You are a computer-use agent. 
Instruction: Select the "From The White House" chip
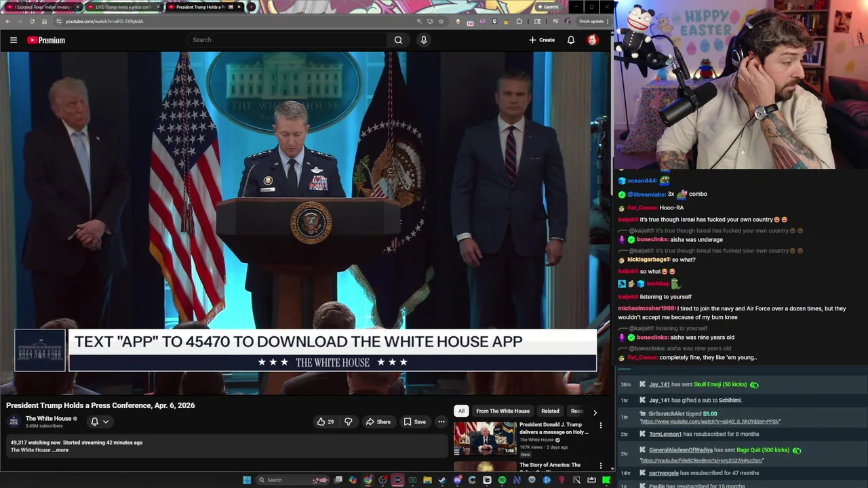pyautogui.click(x=502, y=411)
